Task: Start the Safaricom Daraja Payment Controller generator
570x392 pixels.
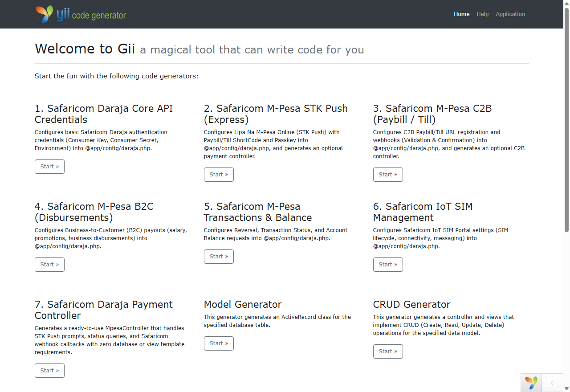Action: point(49,371)
